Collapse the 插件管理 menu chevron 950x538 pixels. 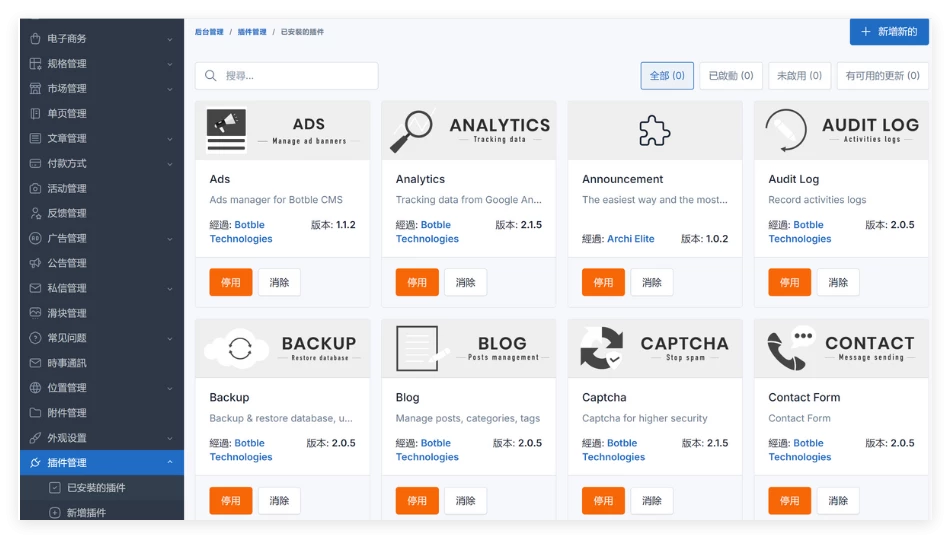click(170, 463)
